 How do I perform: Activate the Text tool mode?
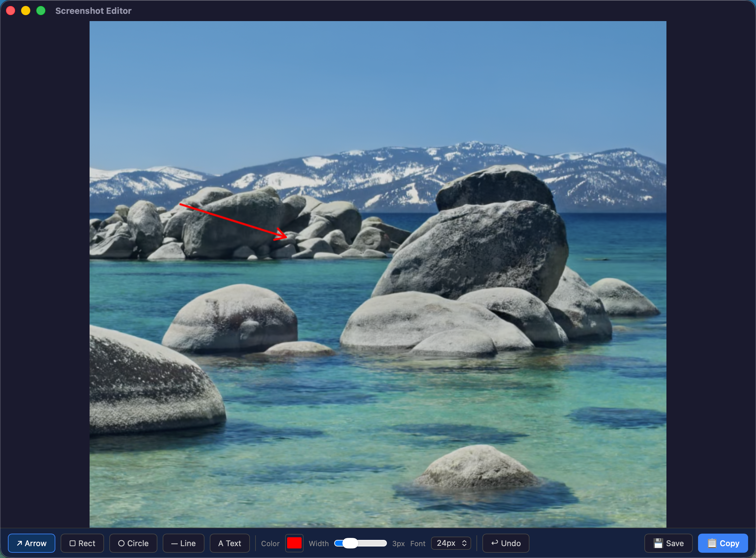click(229, 543)
